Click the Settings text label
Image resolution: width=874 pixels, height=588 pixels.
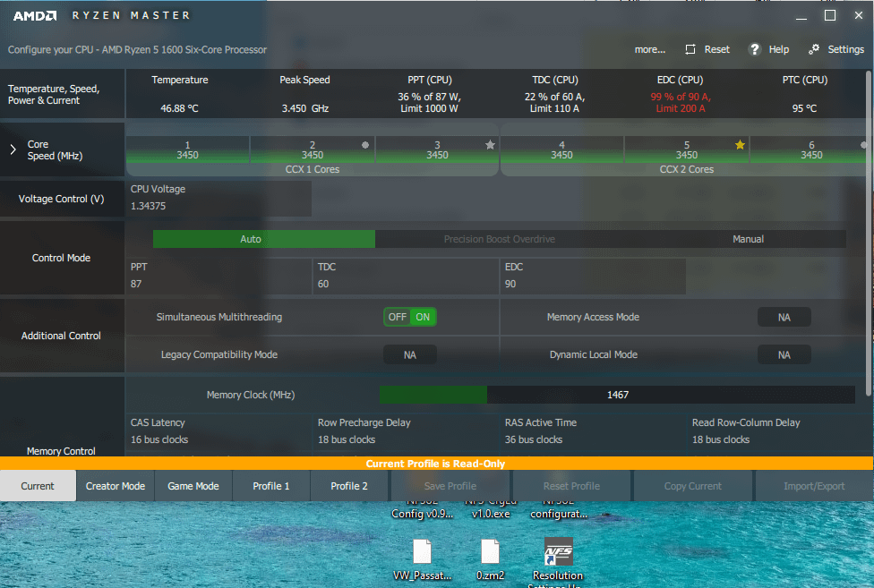[x=845, y=49]
